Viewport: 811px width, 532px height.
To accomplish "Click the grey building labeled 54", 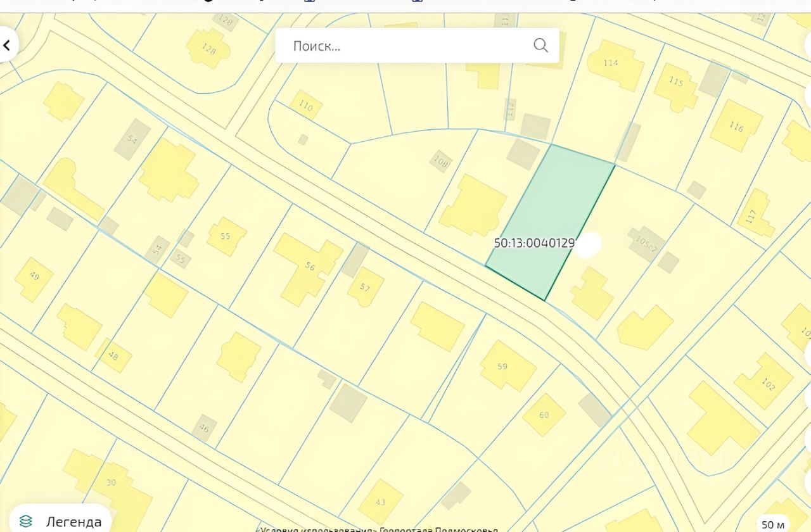I will tap(132, 139).
